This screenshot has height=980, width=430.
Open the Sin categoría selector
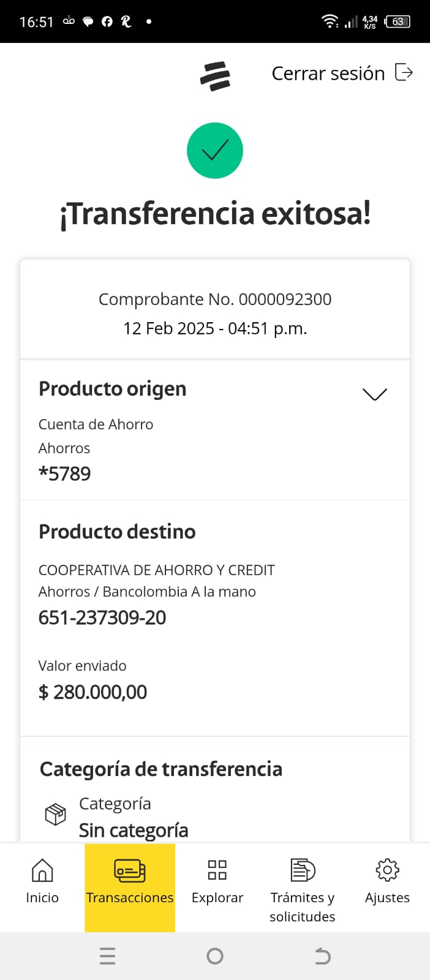134,830
